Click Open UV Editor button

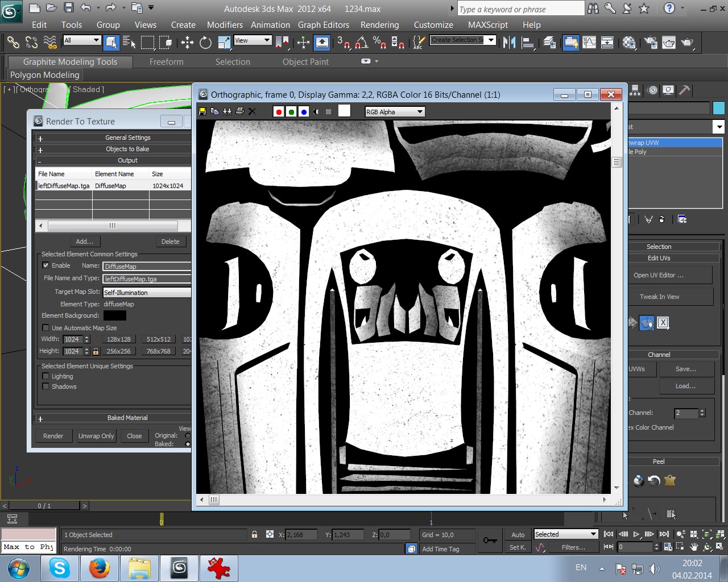click(659, 275)
